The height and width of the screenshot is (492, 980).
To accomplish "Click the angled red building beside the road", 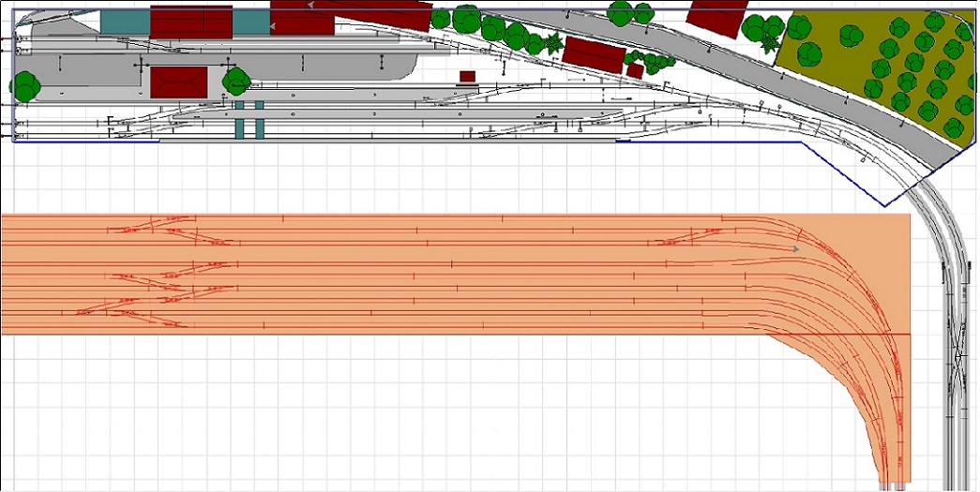I will coord(594,53).
